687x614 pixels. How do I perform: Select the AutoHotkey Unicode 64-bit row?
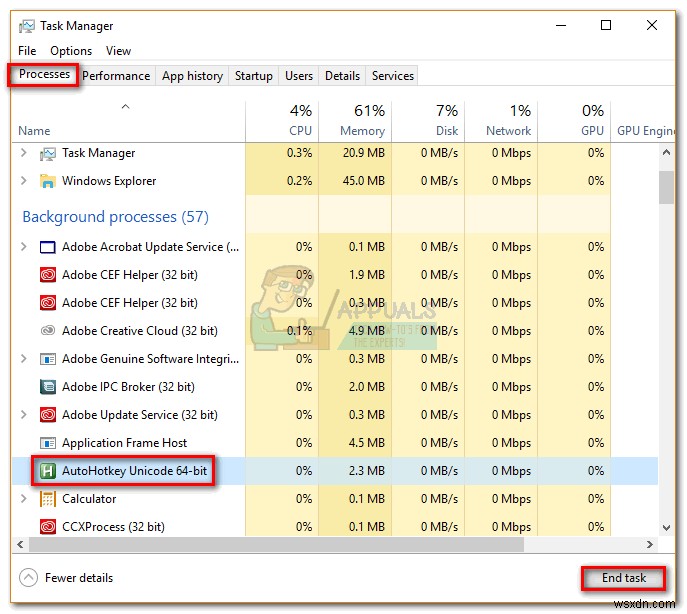[335, 471]
